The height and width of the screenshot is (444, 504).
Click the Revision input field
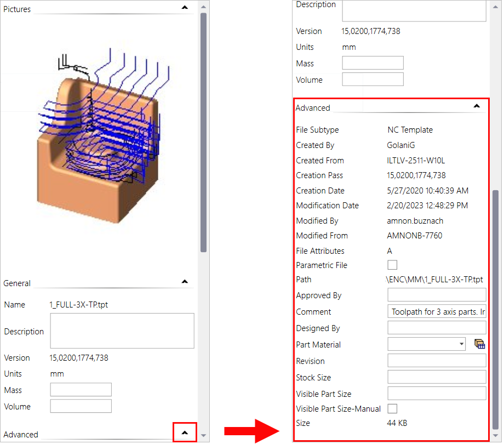pos(437,361)
